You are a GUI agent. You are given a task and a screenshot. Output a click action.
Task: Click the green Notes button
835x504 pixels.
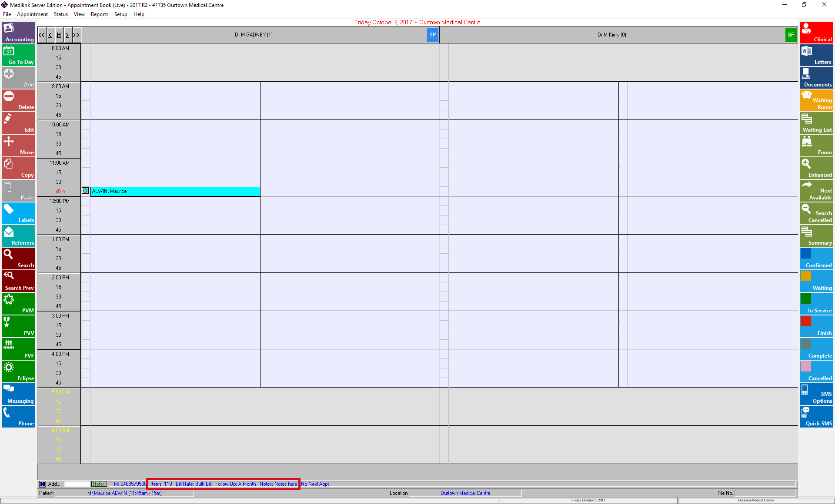tap(99, 484)
